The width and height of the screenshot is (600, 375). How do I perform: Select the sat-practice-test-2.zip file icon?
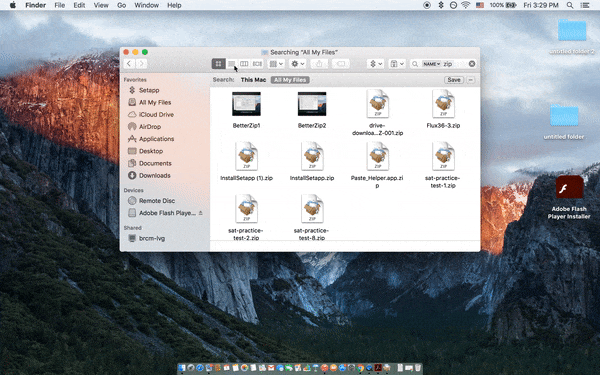click(x=246, y=208)
